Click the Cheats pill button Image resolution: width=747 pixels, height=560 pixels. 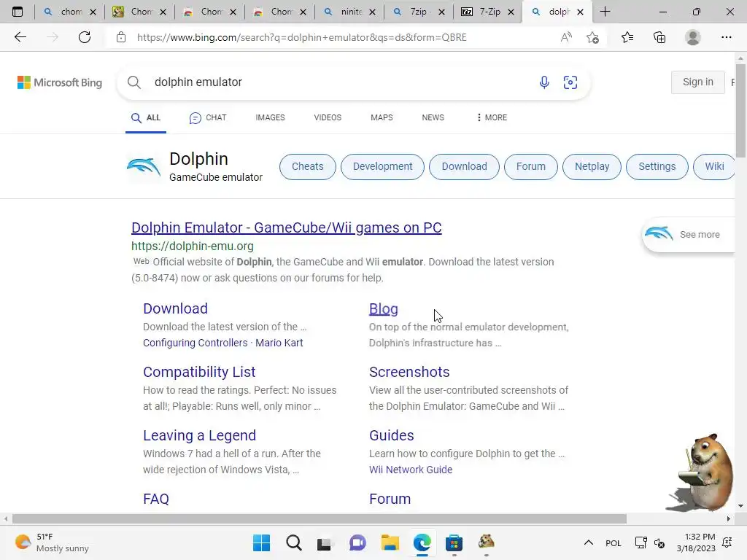tap(308, 167)
